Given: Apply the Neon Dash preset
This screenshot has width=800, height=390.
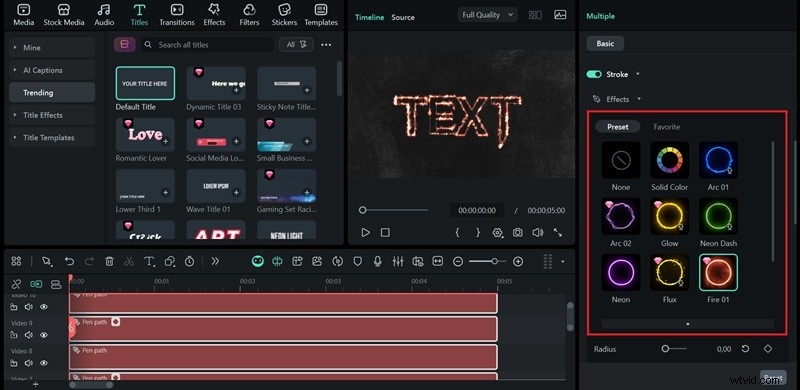Looking at the screenshot, I should 718,216.
